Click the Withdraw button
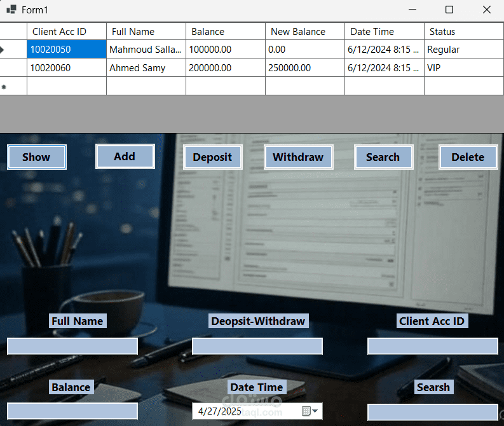 pyautogui.click(x=299, y=157)
